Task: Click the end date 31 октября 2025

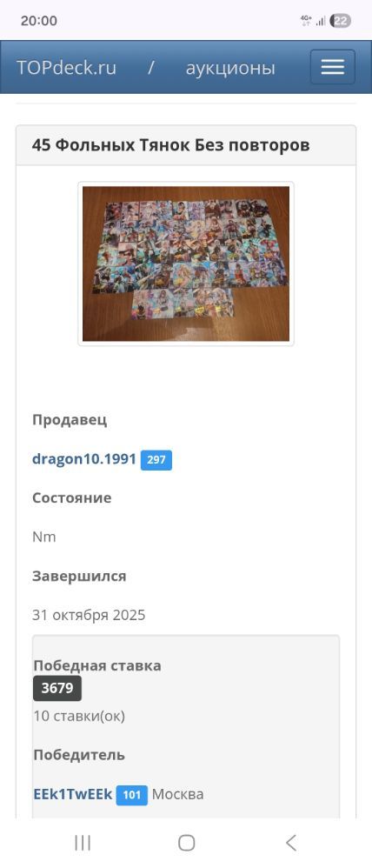Action: (x=89, y=615)
